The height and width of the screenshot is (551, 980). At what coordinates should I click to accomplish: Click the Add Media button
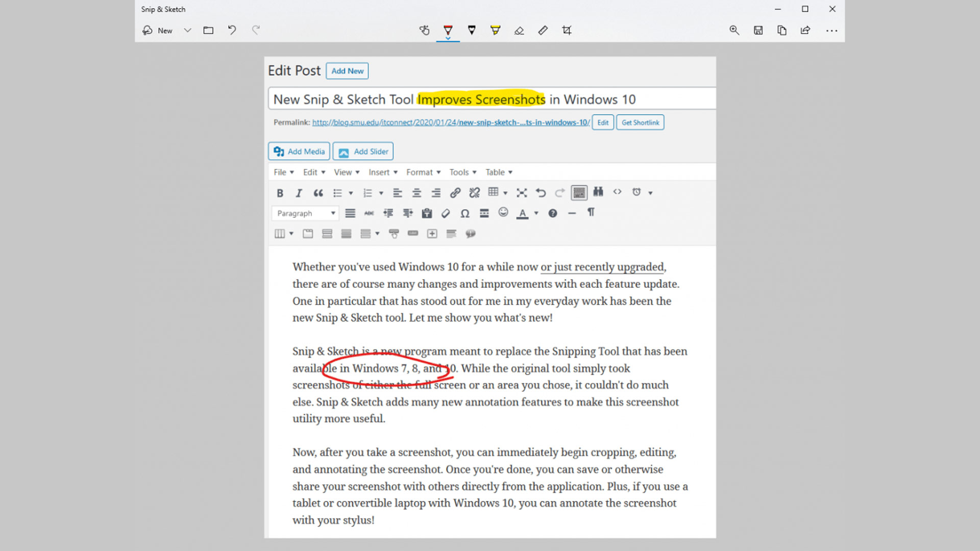coord(299,152)
